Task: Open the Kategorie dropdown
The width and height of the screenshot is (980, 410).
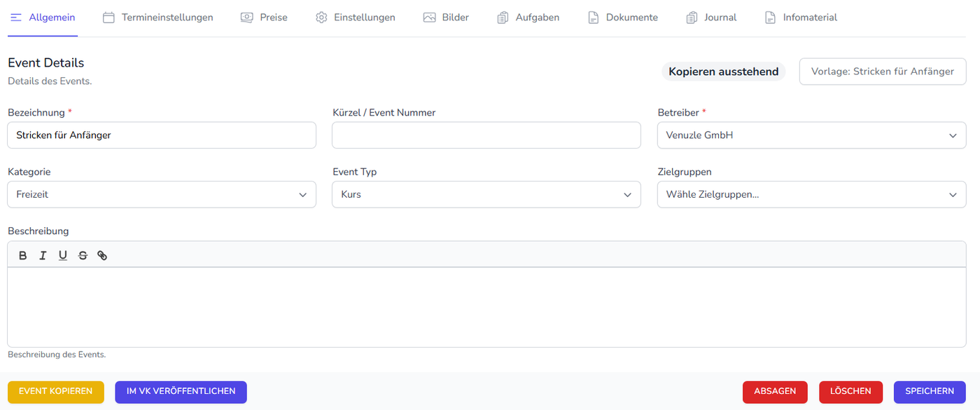Action: pyautogui.click(x=162, y=195)
